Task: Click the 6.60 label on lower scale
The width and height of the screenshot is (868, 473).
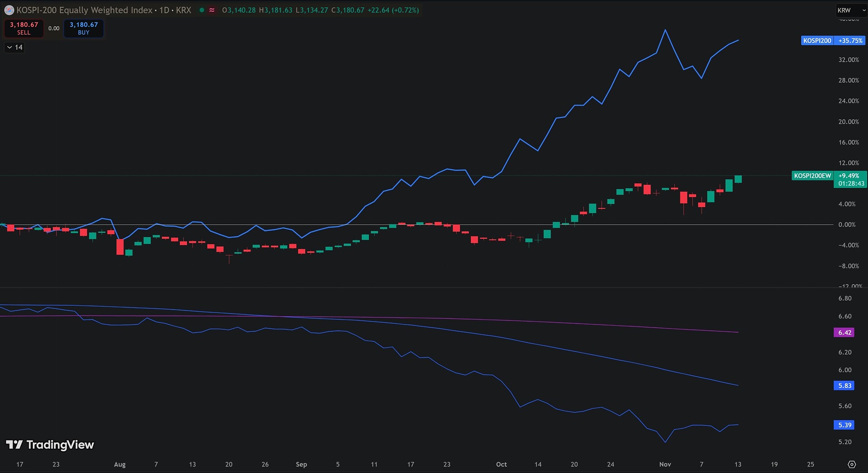Action: pos(844,317)
